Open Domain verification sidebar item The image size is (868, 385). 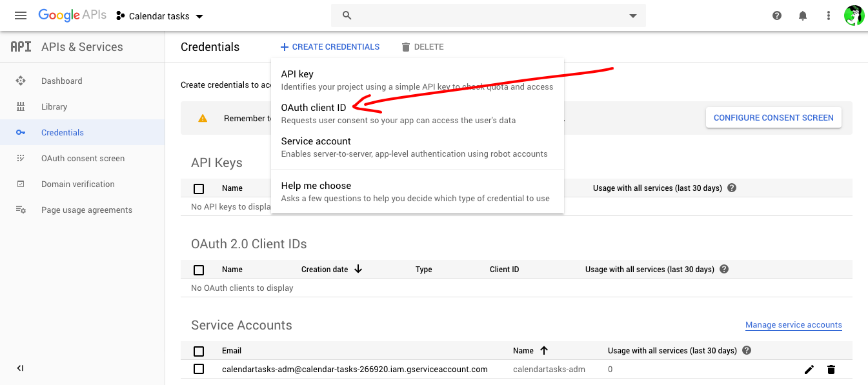pyautogui.click(x=83, y=184)
